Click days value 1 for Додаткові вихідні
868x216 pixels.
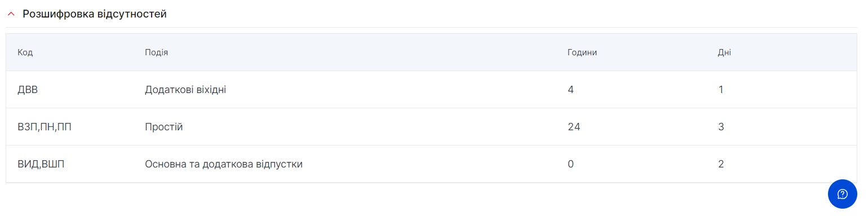pos(721,90)
